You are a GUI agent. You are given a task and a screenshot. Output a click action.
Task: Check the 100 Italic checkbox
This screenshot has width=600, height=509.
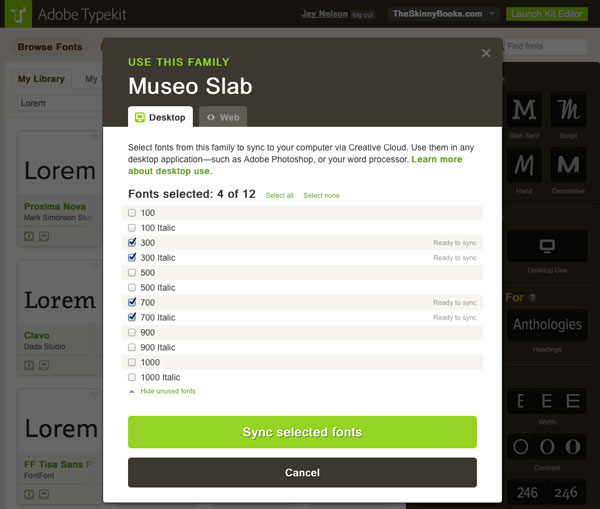[132, 228]
